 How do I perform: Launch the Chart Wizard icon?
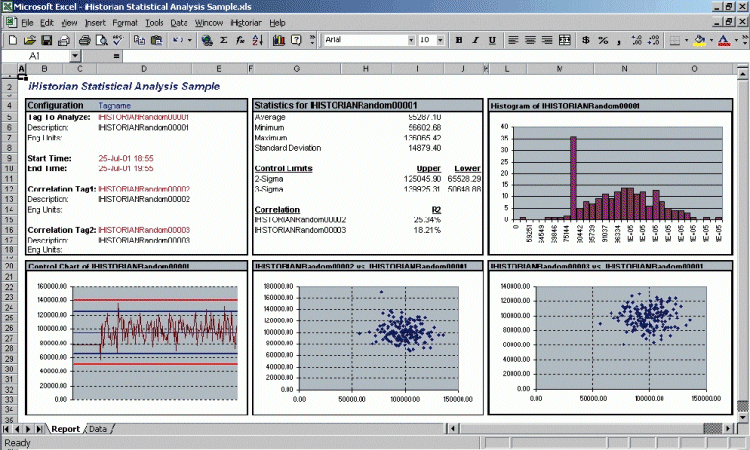[279, 40]
